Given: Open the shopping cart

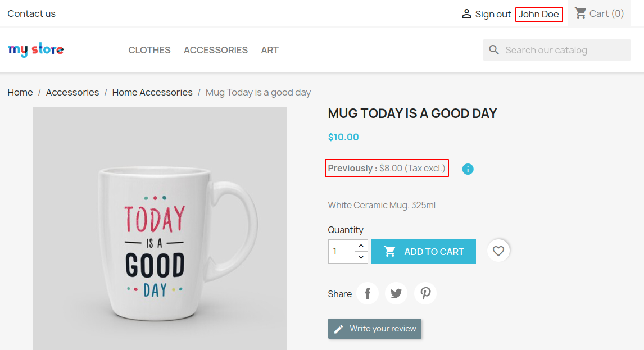Looking at the screenshot, I should click(x=599, y=13).
